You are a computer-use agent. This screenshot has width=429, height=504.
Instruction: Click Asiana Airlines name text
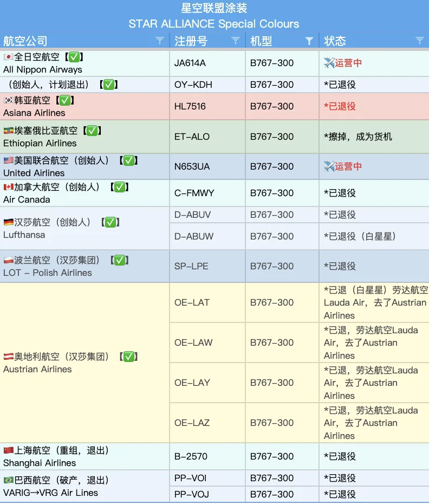tap(34, 113)
